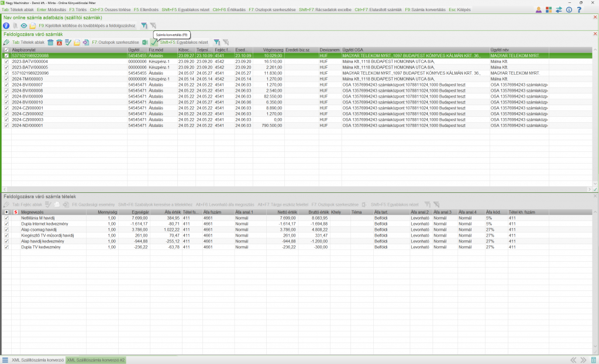Open the user profile icon at top right
Viewport: 599px width, 364px height.
click(x=538, y=10)
